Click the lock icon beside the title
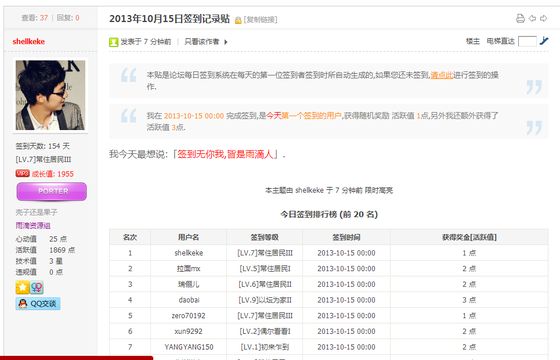Viewport: 560px width, 360px height. (238, 20)
